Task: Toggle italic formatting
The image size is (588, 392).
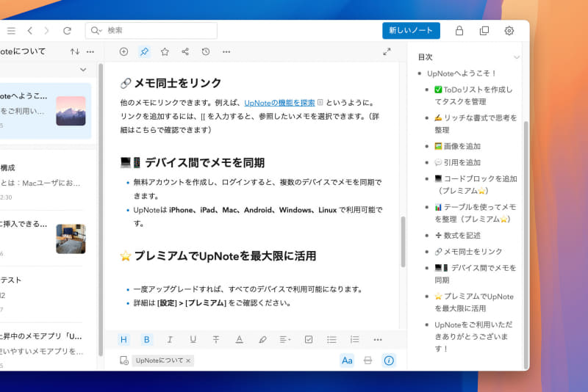Action: [x=170, y=340]
